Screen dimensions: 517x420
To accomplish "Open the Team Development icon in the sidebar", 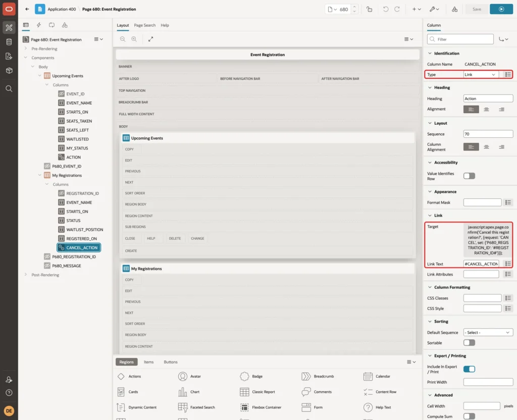I will 9,56.
